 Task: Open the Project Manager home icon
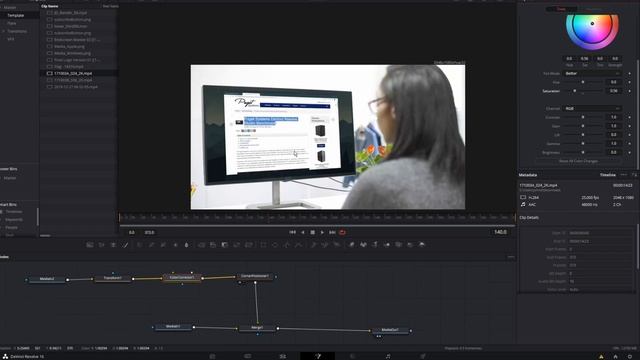616,356
